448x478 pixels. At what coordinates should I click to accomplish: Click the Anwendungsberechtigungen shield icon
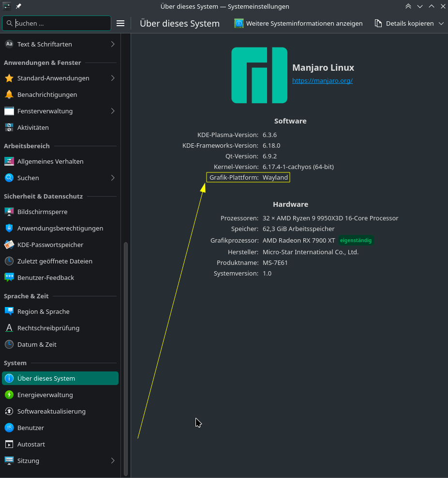pyautogui.click(x=9, y=228)
